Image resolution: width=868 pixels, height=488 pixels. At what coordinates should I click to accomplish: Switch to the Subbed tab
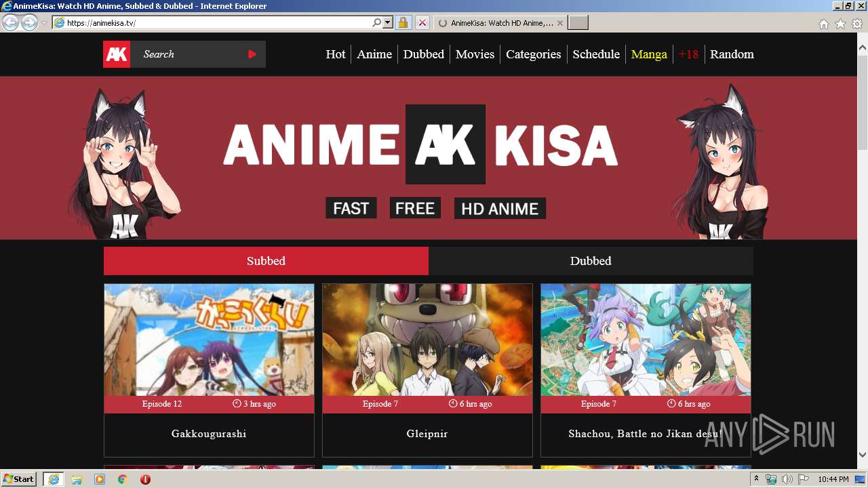click(x=266, y=261)
